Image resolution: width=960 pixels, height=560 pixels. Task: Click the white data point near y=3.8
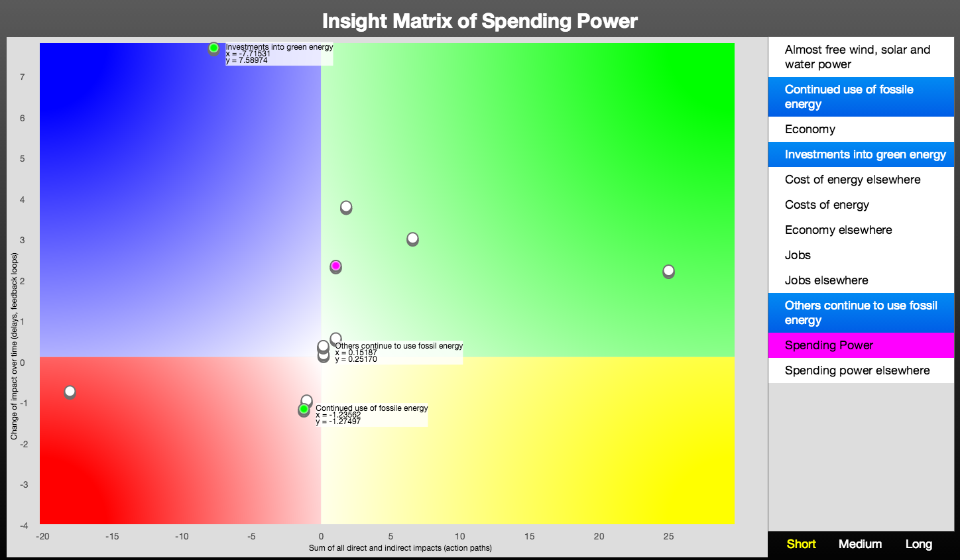click(x=346, y=207)
